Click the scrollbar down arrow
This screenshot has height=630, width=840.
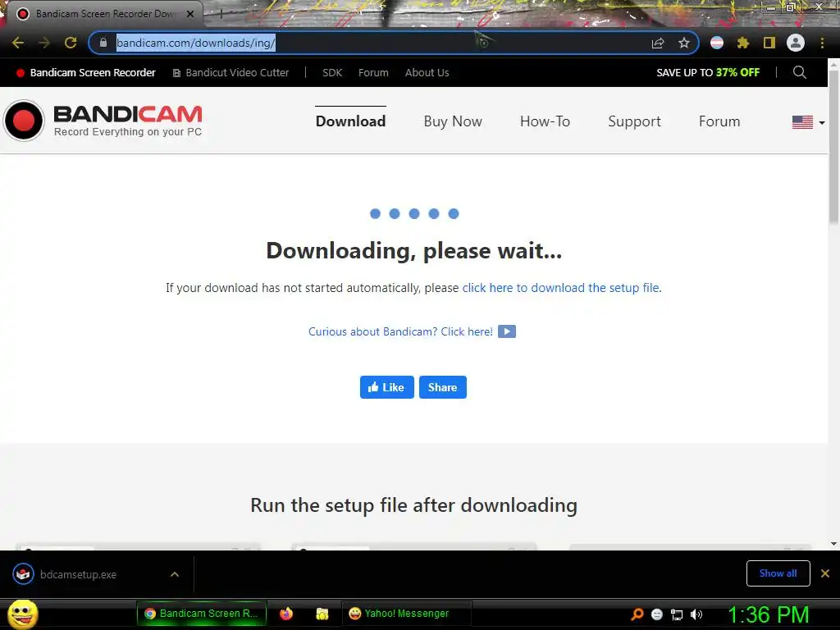point(833,544)
